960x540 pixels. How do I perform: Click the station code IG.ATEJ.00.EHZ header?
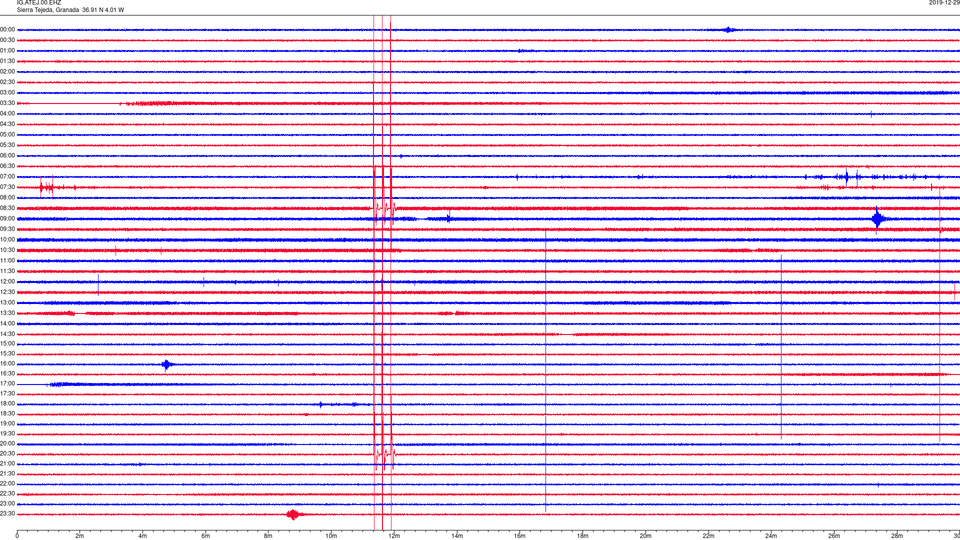click(39, 2)
